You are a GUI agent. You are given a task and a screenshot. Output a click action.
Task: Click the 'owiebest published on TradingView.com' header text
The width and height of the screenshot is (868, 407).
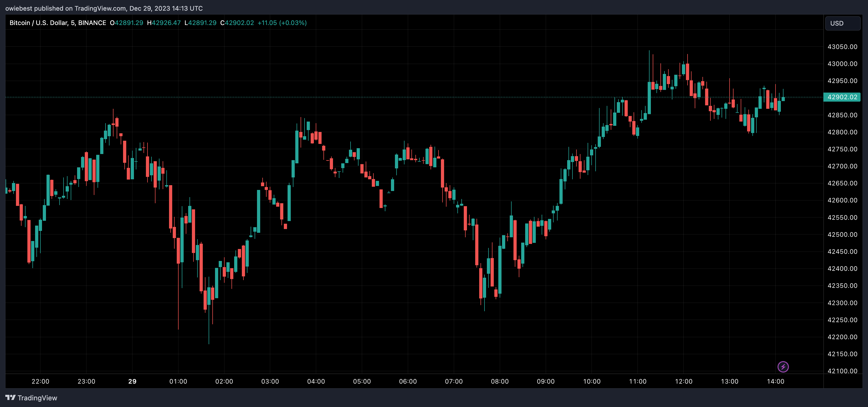click(104, 8)
